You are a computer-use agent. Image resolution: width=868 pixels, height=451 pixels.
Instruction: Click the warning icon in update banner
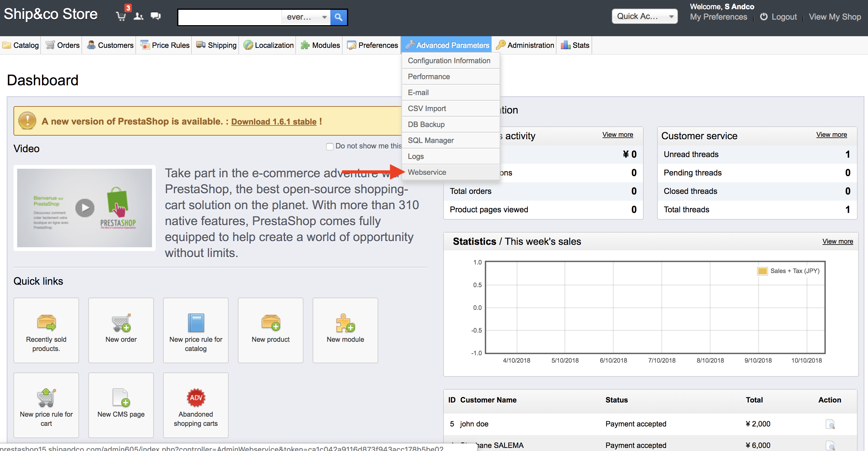[x=27, y=121]
